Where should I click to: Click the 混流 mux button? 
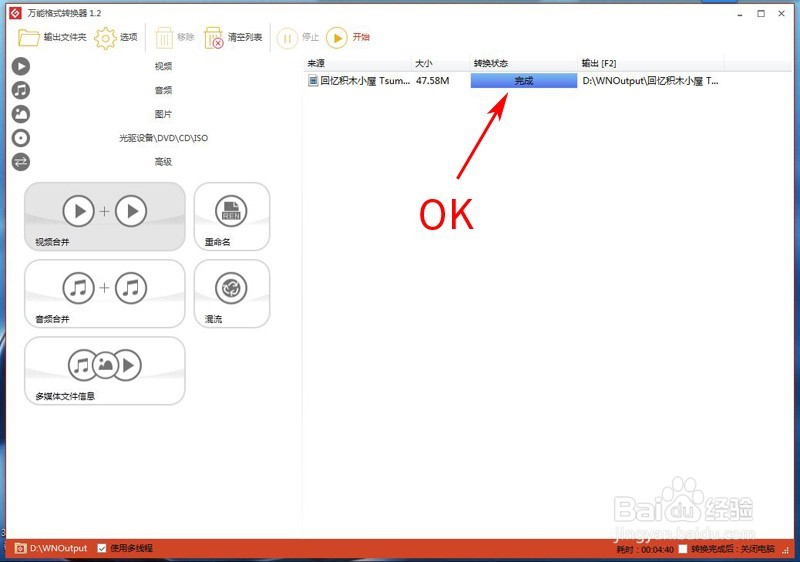[232, 294]
